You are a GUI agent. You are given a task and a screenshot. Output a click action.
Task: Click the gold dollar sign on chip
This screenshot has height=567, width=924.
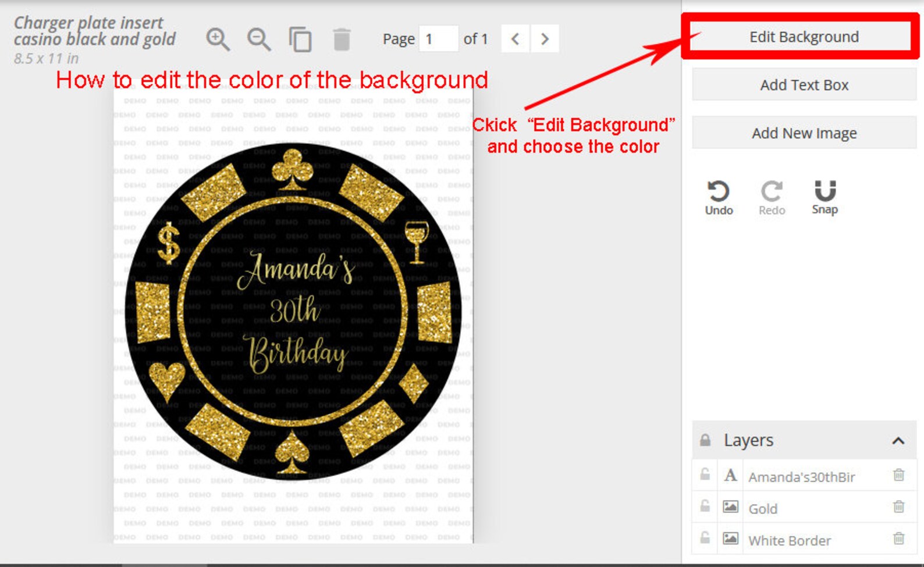pos(169,243)
